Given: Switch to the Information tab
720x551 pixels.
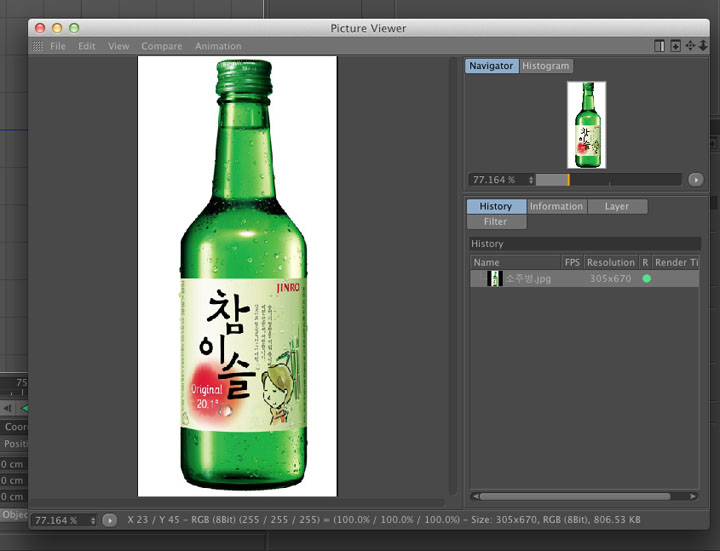Looking at the screenshot, I should [556, 206].
